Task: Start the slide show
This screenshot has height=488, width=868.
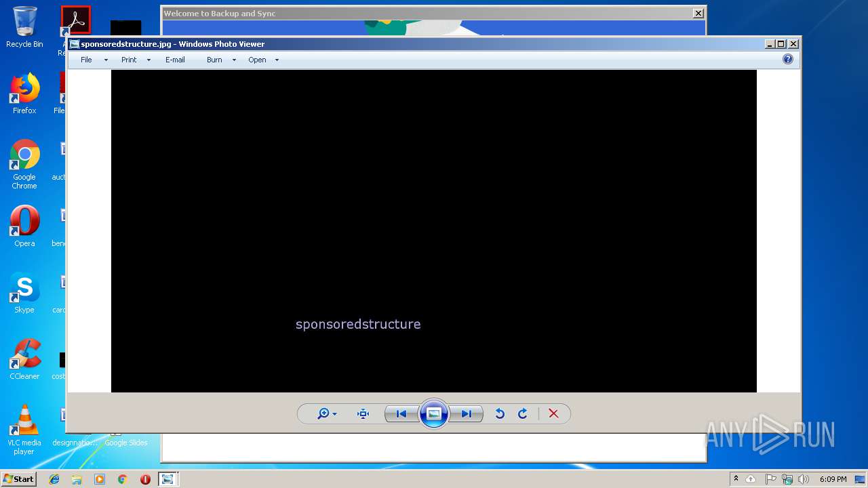Action: (x=434, y=413)
